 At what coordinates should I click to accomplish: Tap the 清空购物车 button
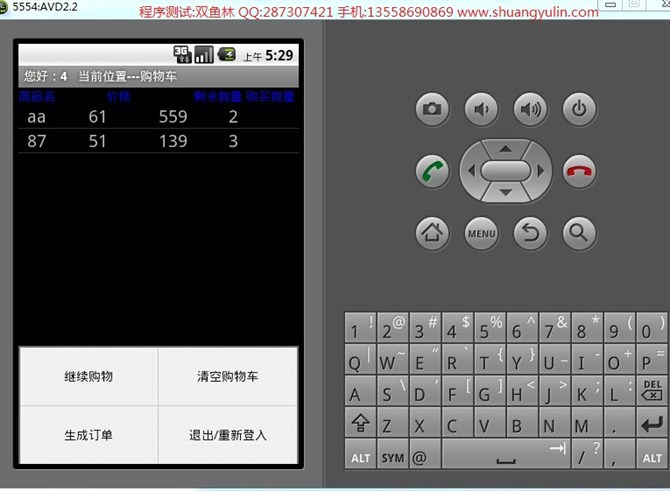[228, 376]
